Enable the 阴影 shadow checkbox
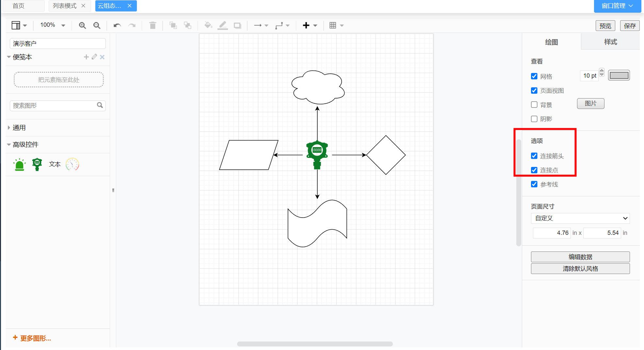 coord(534,119)
